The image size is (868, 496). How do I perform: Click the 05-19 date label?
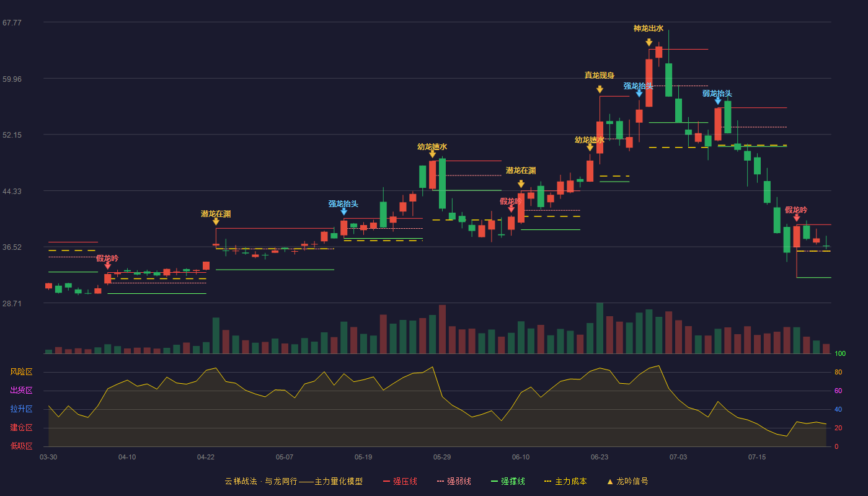pos(363,457)
